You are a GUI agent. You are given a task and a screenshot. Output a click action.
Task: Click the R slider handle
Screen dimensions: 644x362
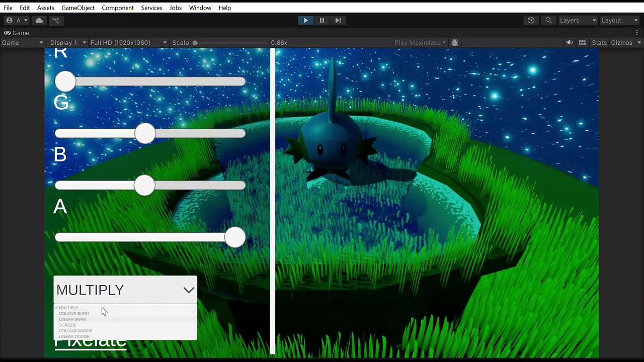[x=65, y=81]
